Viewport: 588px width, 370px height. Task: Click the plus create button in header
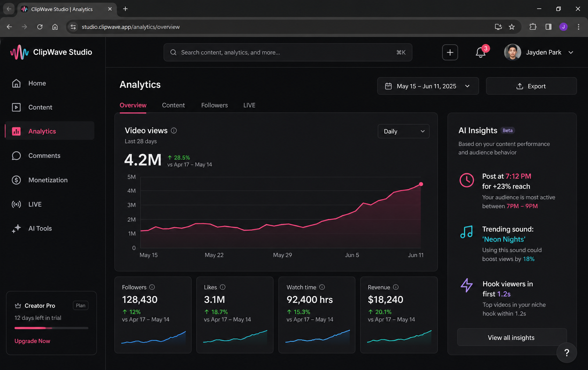point(450,52)
